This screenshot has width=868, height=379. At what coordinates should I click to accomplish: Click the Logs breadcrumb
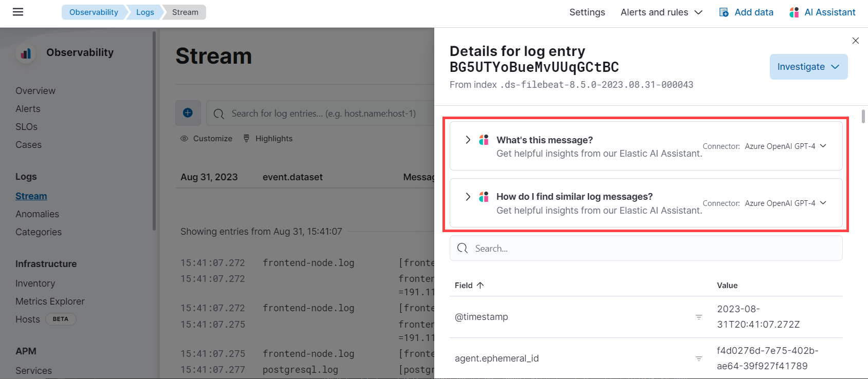[x=145, y=12]
